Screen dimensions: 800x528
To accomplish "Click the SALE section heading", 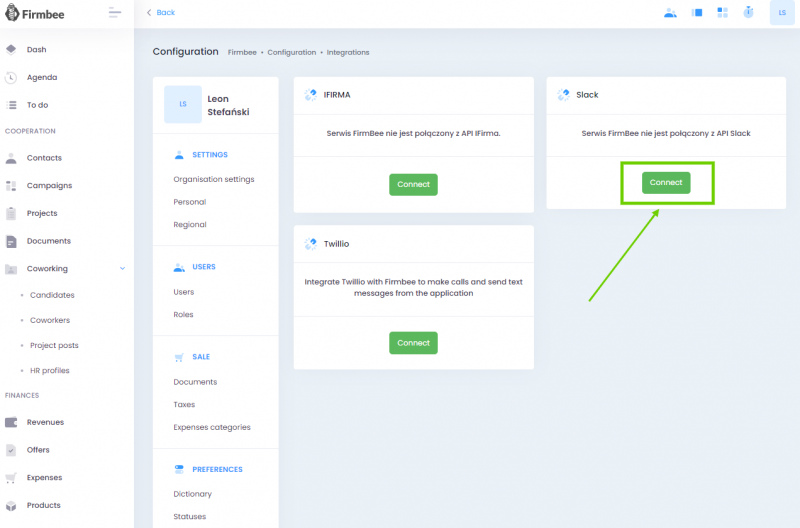I will (x=201, y=357).
